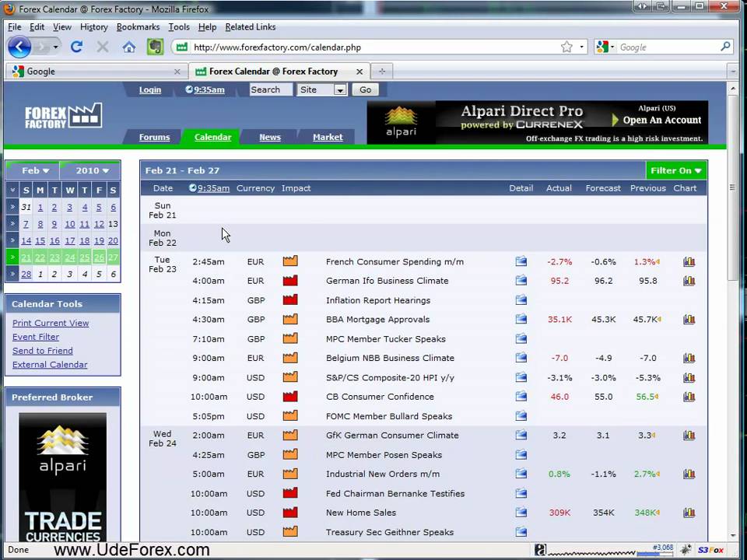This screenshot has width=747, height=560.
Task: Close the Forex Calendar tab
Action: click(359, 72)
